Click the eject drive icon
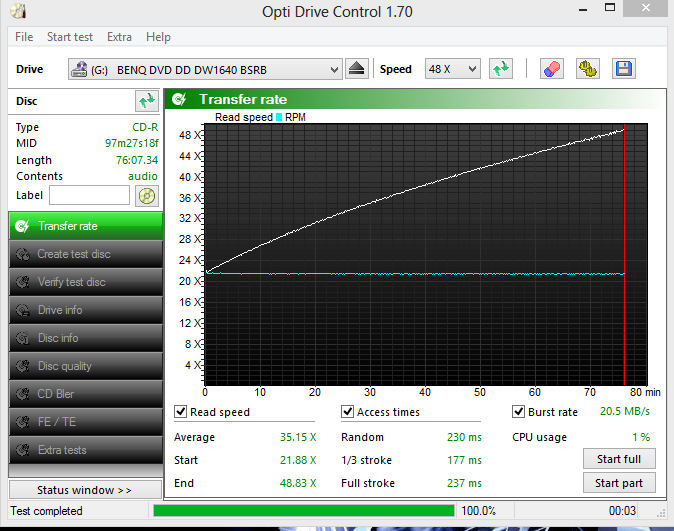Image resolution: width=674 pixels, height=531 pixels. [x=357, y=69]
